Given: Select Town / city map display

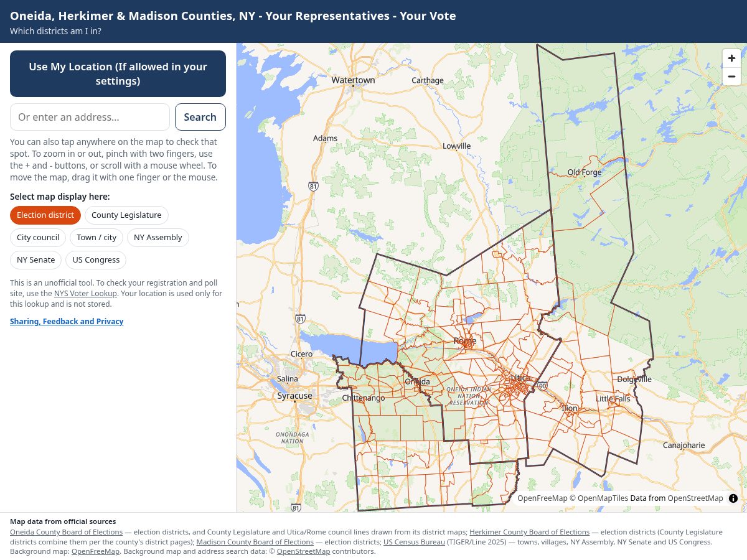Looking at the screenshot, I should coord(96,238).
